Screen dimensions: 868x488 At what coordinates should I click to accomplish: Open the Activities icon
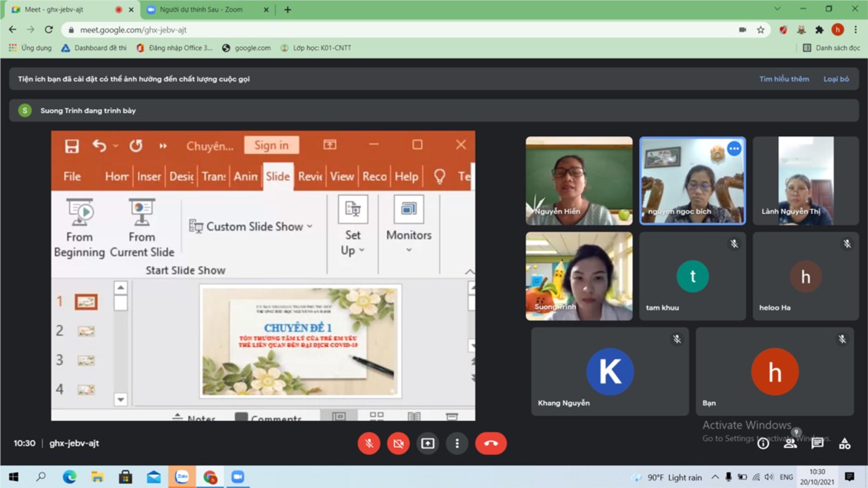click(845, 443)
